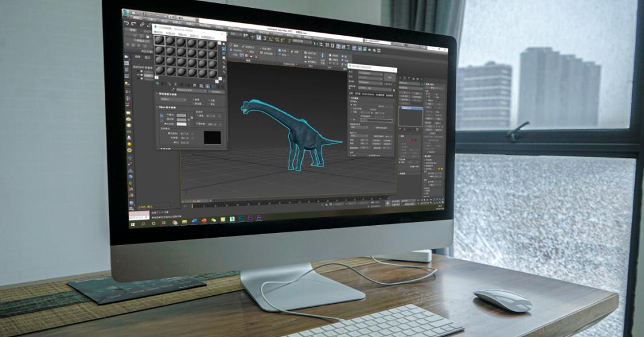
Task: Open View to Render dropdown in Render Setup
Action: [x=375, y=88]
